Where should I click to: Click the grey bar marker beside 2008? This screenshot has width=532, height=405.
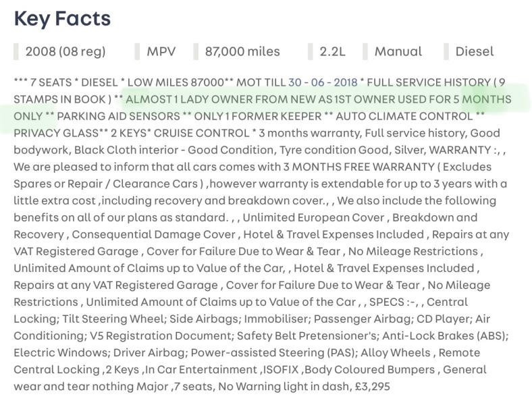(x=16, y=51)
